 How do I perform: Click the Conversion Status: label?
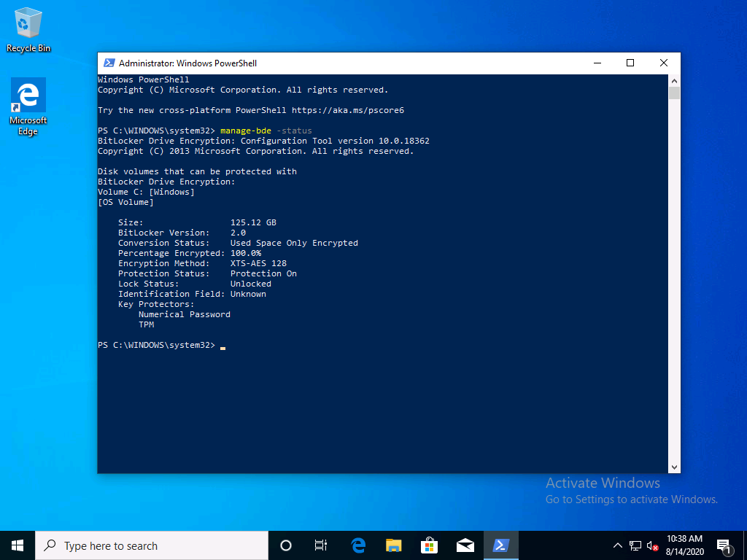click(164, 243)
